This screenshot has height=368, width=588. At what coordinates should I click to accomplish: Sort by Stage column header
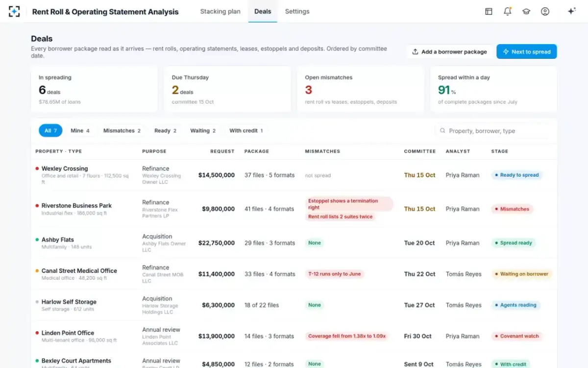click(499, 151)
